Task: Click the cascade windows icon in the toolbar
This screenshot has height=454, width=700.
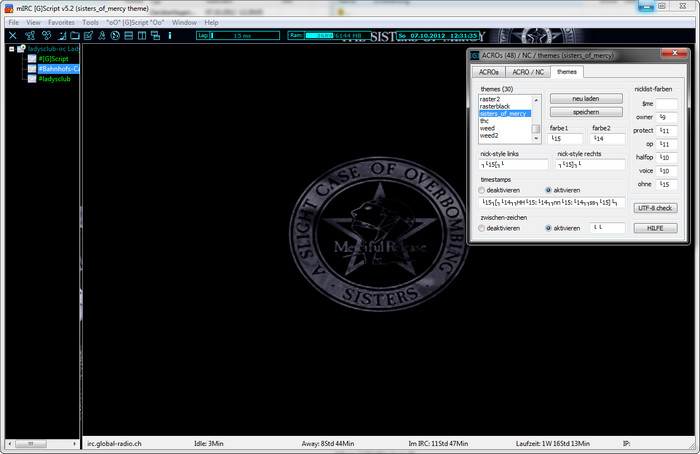Action: tap(155, 35)
